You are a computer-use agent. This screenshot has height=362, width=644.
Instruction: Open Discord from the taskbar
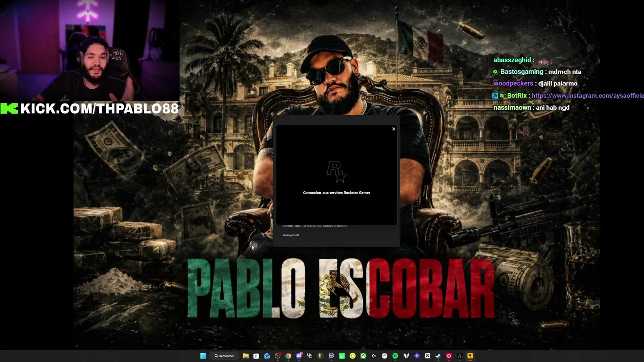299,356
